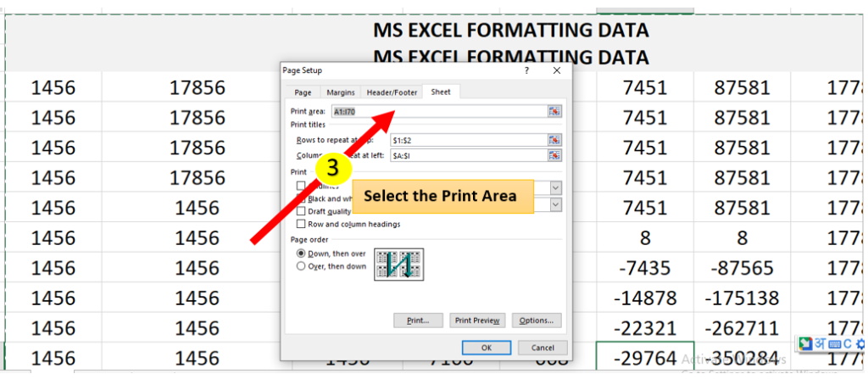The height and width of the screenshot is (379, 868).
Task: Select the cell containing -14878
Action: [x=645, y=298]
